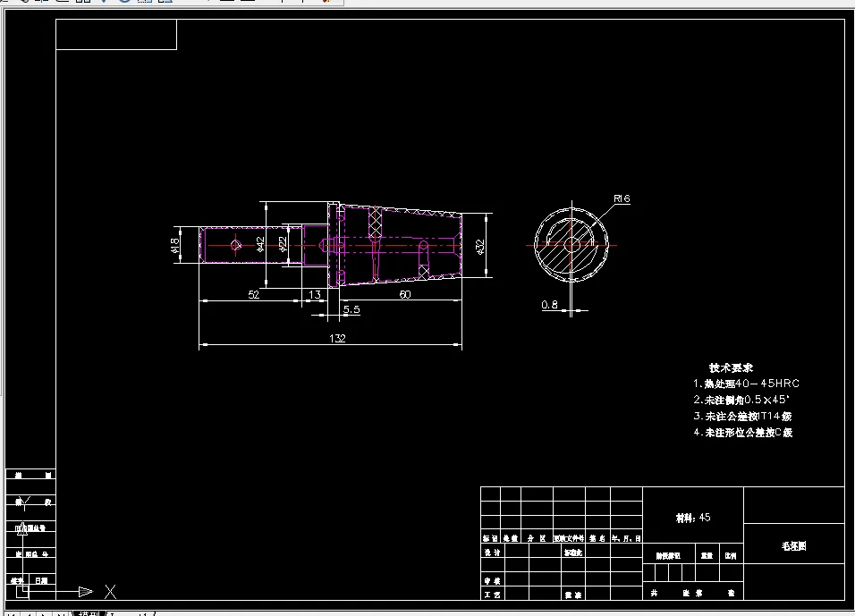Select the 材料: 45 title block text

[x=693, y=518]
